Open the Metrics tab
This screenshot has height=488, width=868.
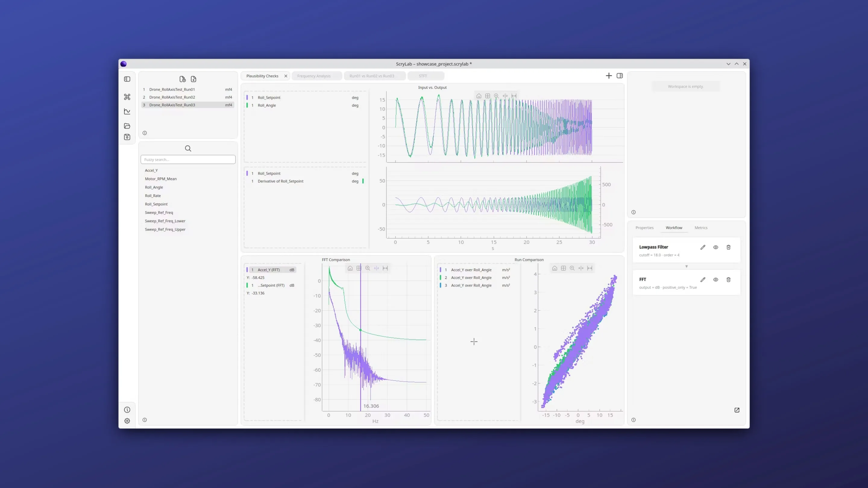click(701, 228)
